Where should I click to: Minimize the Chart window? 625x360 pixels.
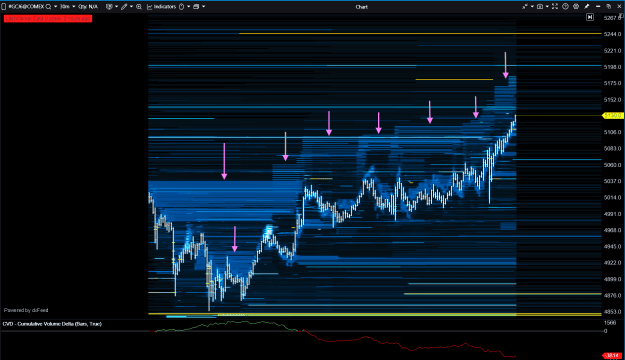598,6
